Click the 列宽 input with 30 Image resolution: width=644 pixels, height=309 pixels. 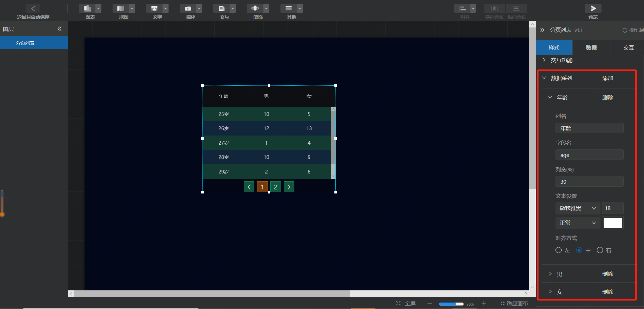[589, 182]
